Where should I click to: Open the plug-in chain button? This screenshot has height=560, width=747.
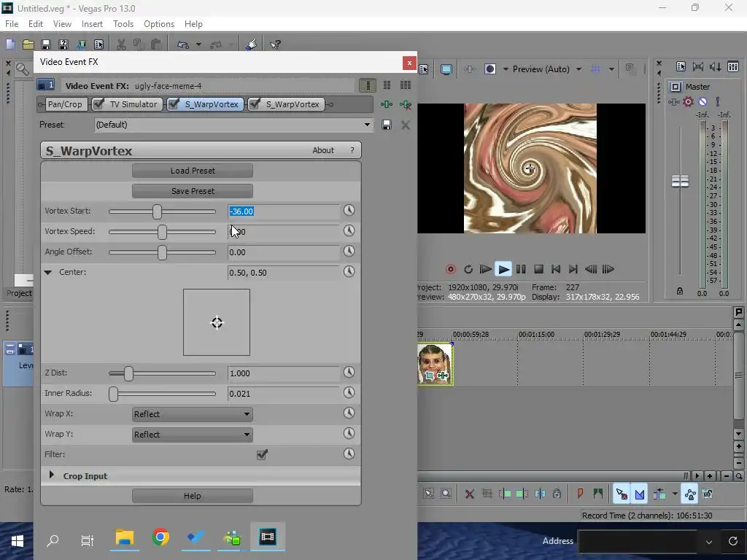coord(387,104)
